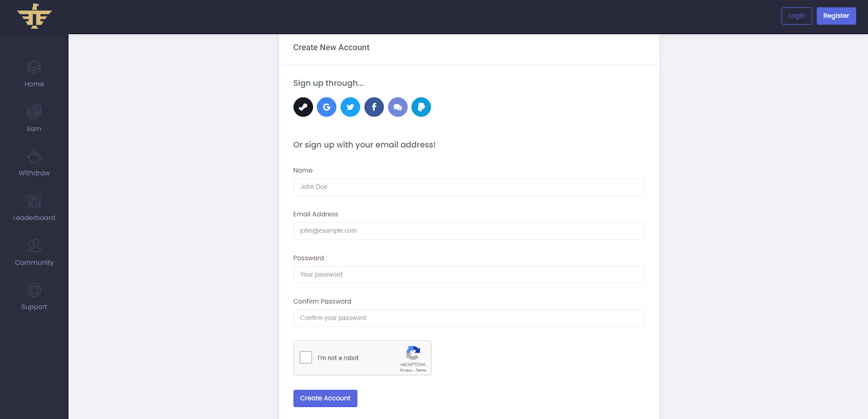Focus the Name input field

click(x=469, y=187)
